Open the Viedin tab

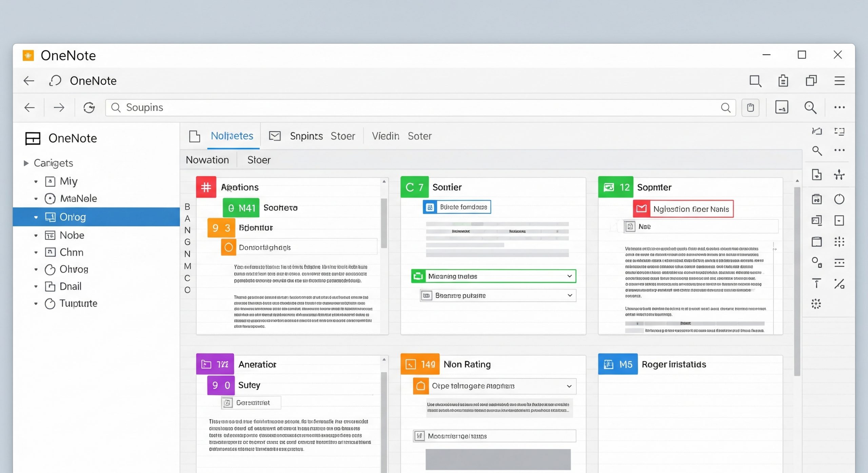(x=386, y=136)
